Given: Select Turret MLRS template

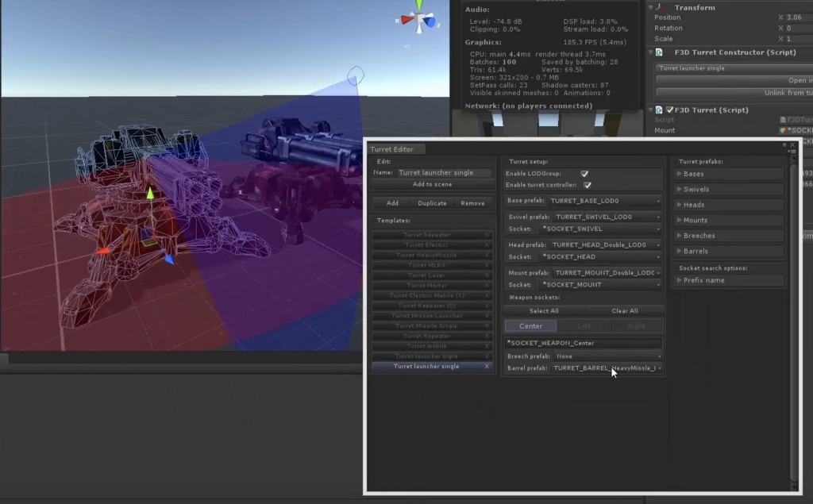Looking at the screenshot, I should pos(426,265).
